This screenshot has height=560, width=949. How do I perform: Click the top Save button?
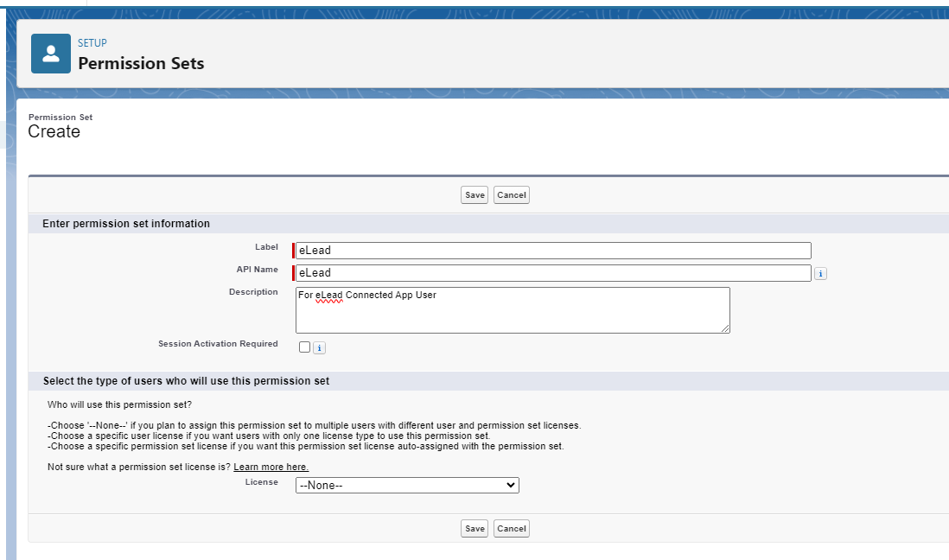tap(474, 194)
